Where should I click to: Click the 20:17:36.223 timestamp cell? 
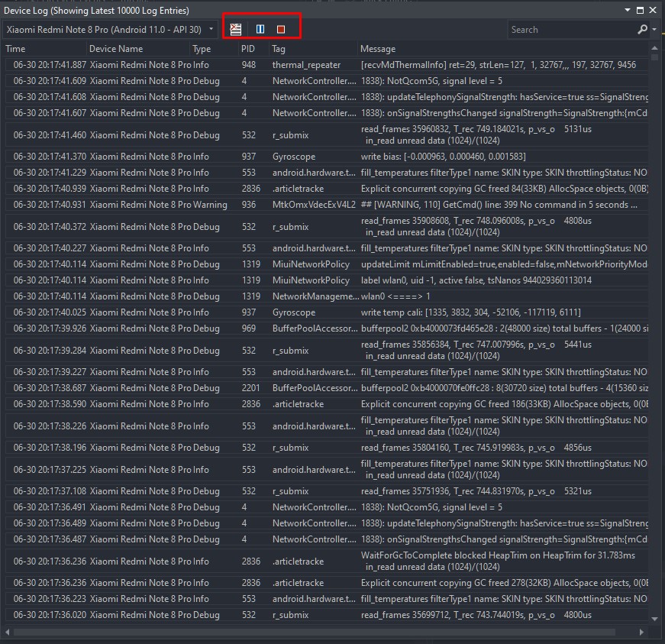pos(50,599)
